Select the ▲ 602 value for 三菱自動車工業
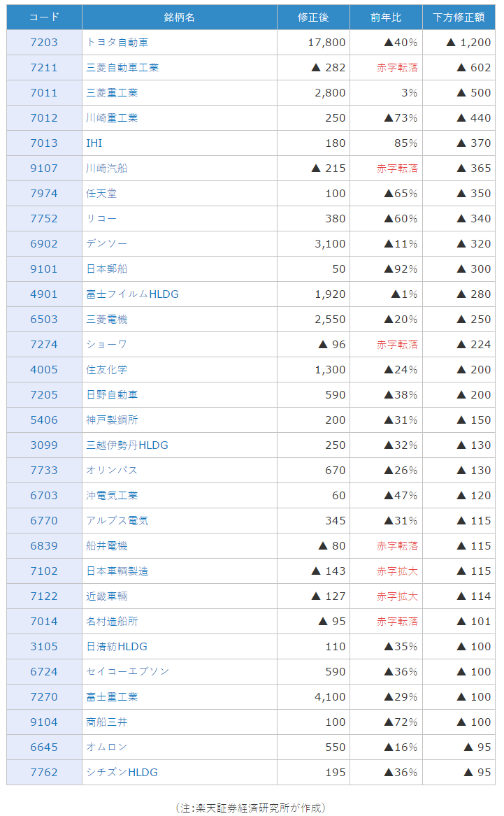Viewport: 504px width, 816px height. pyautogui.click(x=474, y=68)
